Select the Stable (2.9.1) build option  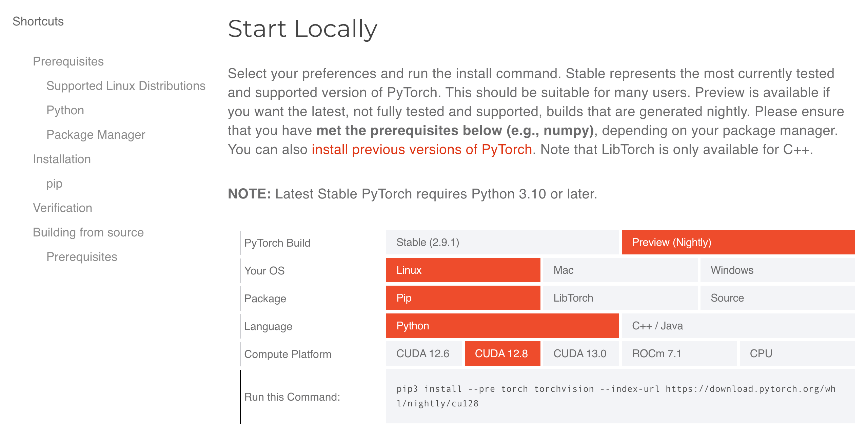(502, 242)
